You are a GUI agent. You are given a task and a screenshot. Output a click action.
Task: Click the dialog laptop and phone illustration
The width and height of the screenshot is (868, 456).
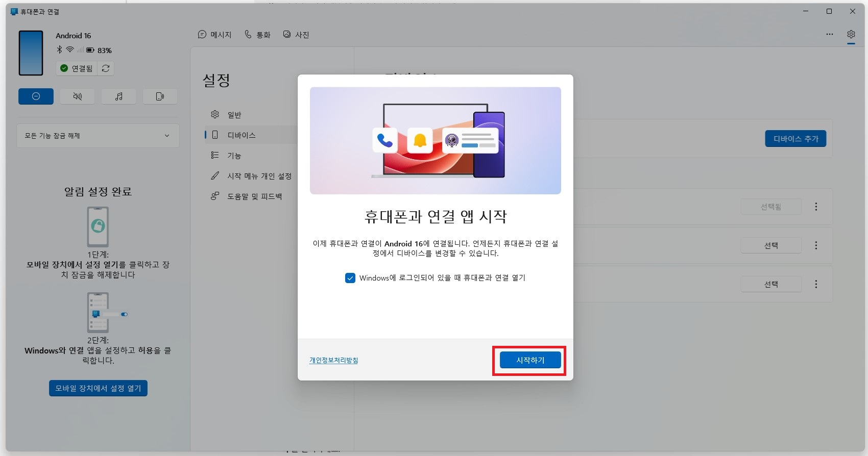pos(436,141)
